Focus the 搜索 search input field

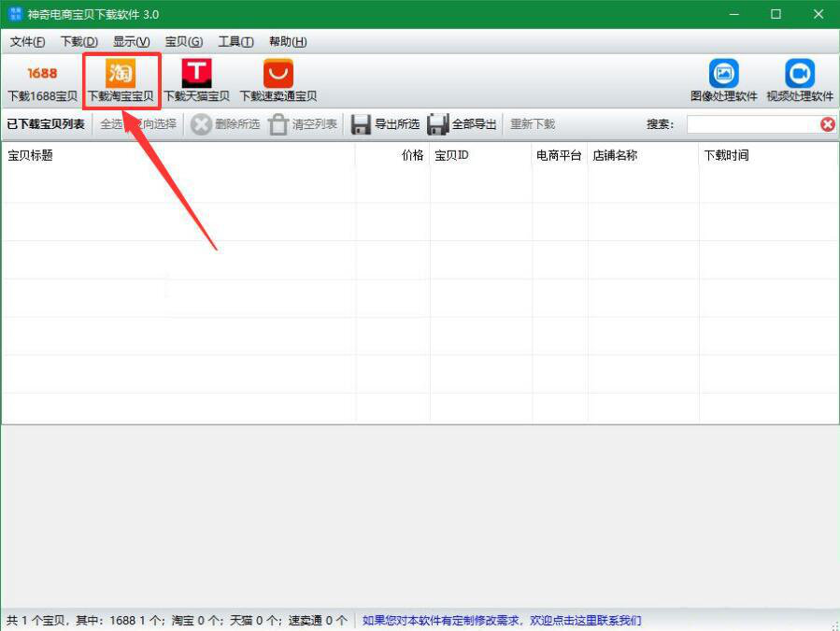752,124
